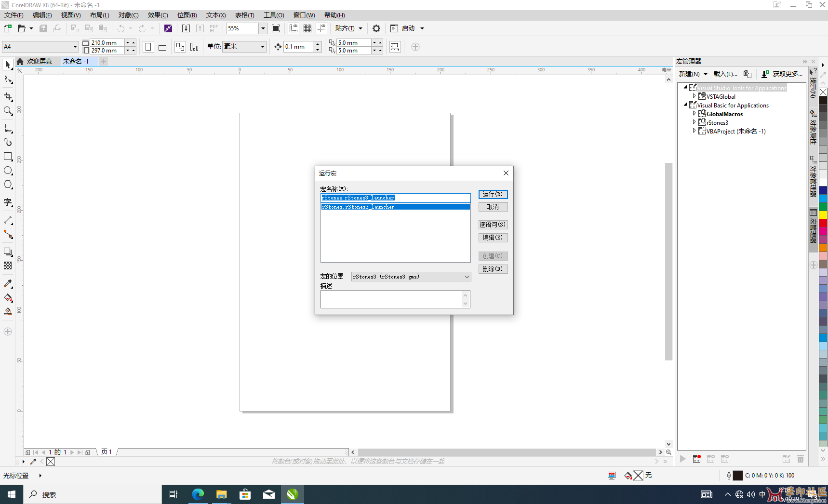Toggle show guidelines icon

[x=321, y=28]
